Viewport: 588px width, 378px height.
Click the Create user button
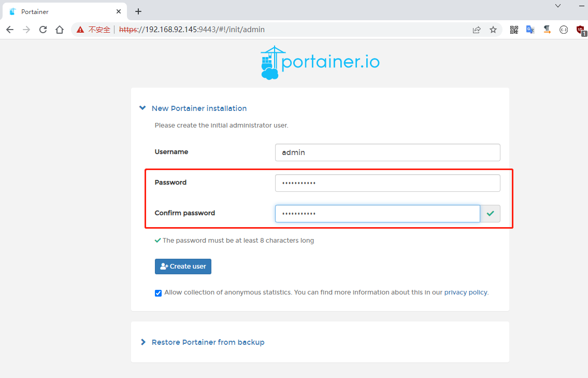pyautogui.click(x=183, y=267)
